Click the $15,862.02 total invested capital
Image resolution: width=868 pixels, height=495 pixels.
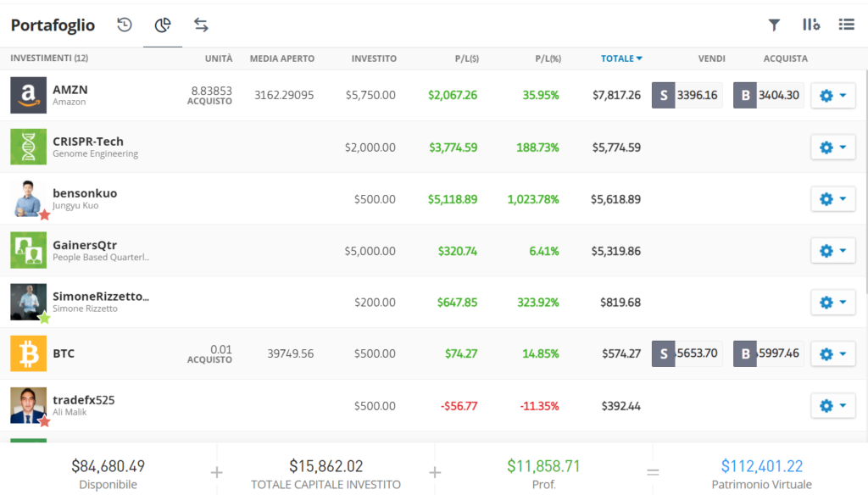pyautogui.click(x=326, y=466)
